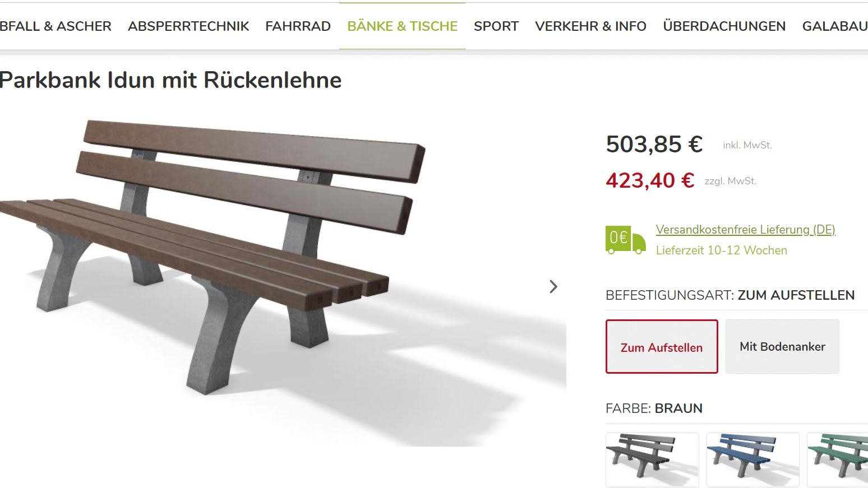Follow the Versandkostenfreie Lieferung (DE) link
This screenshot has height=488, width=868.
(745, 230)
